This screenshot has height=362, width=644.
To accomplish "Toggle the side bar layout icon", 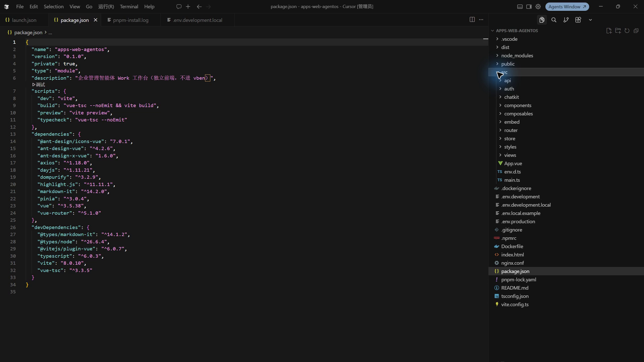I will pyautogui.click(x=529, y=7).
